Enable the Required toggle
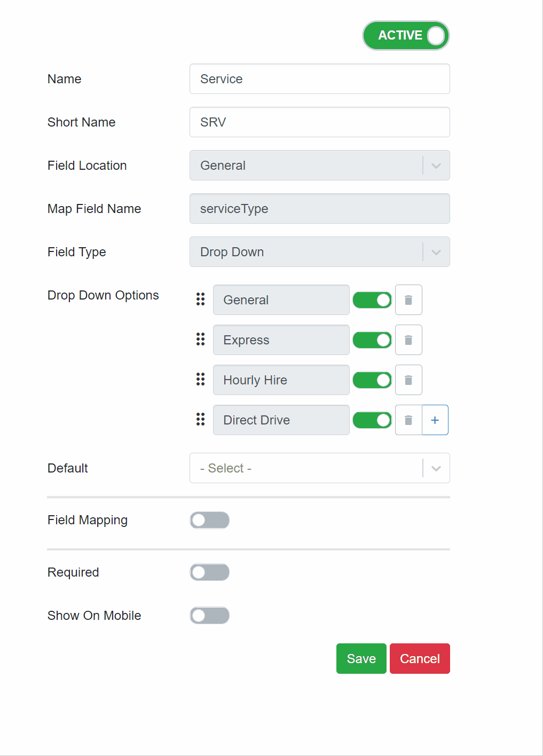Screen dimensions: 543x756 pyautogui.click(x=209, y=572)
